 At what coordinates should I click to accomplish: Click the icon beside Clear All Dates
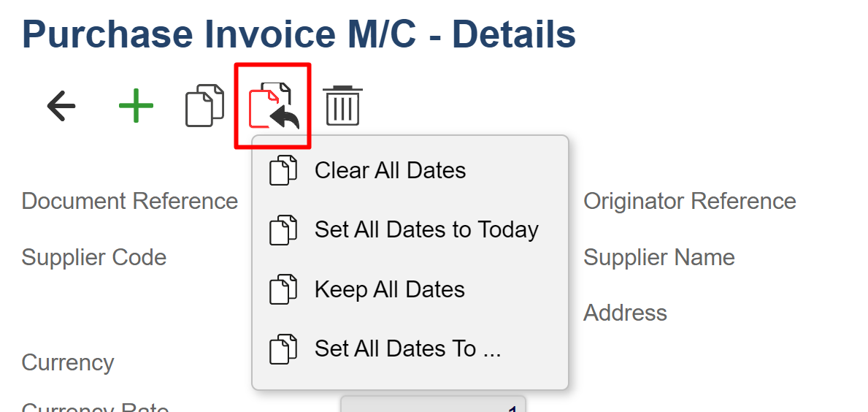point(283,171)
